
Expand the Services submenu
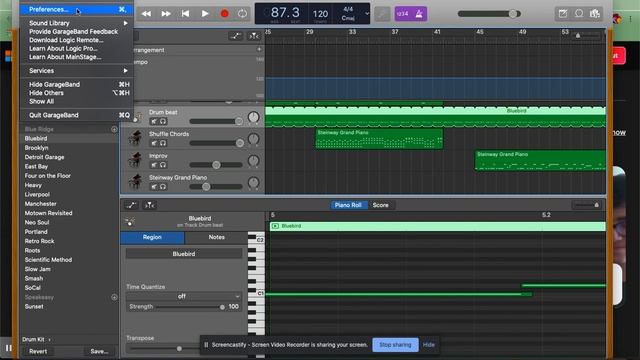coord(77,71)
